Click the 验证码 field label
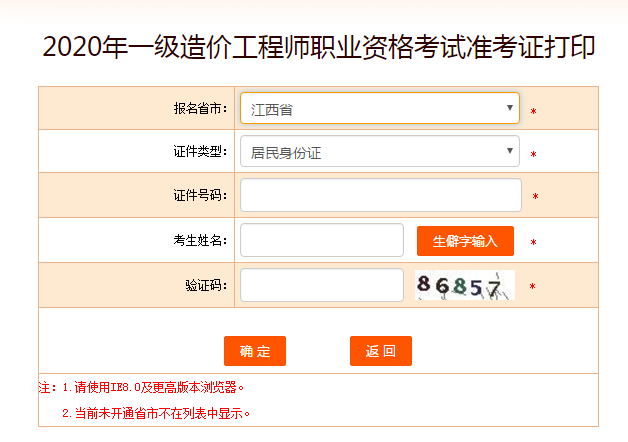Viewport: 628px width, 442px height. click(x=206, y=286)
